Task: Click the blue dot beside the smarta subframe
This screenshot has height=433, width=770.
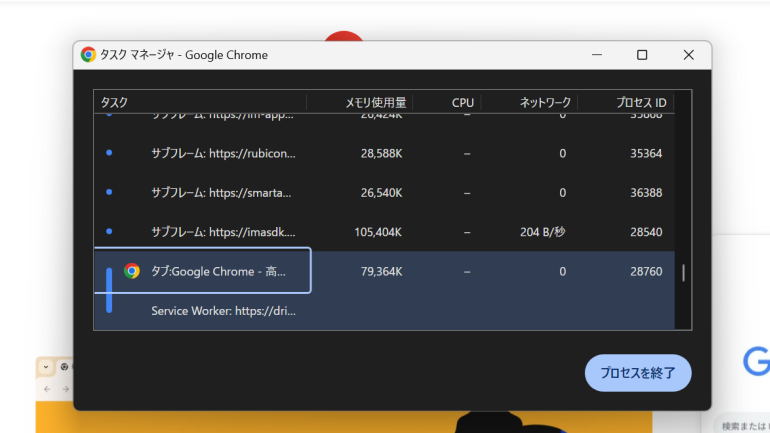Action: [x=109, y=192]
